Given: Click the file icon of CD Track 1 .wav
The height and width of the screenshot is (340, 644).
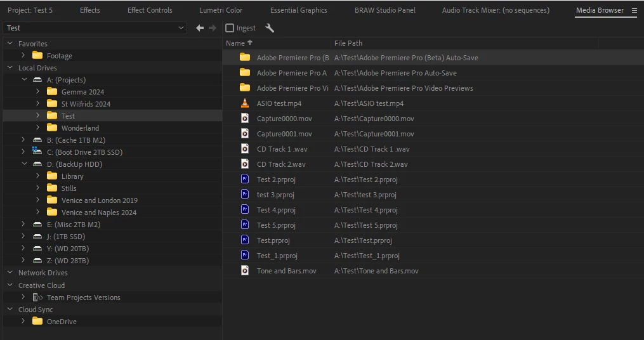Looking at the screenshot, I should point(245,149).
